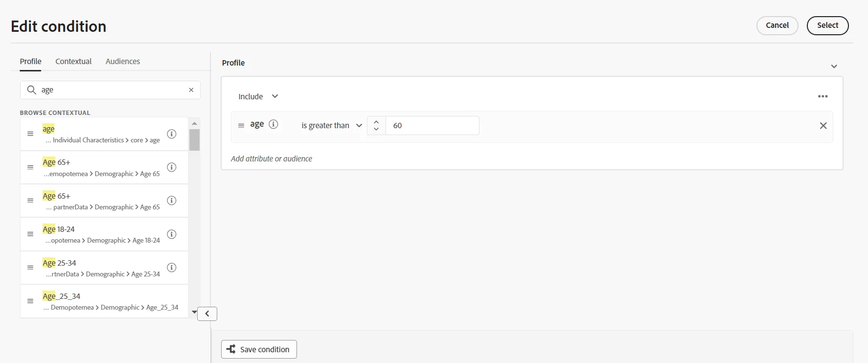Viewport: 868px width, 363px height.
Task: Click the Select button
Action: pyautogui.click(x=828, y=25)
